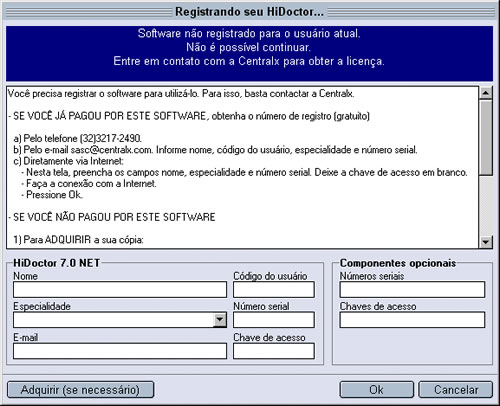Viewport: 500px width, 406px height.
Task: Focus the Chaves de acesso optional field
Action: pos(412,320)
